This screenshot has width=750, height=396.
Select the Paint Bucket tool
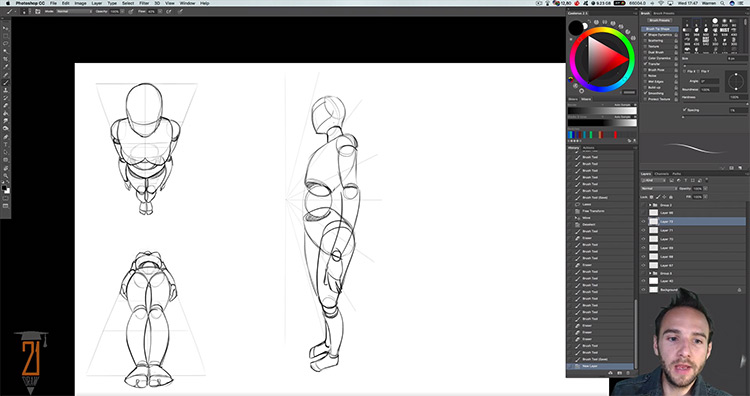click(6, 113)
